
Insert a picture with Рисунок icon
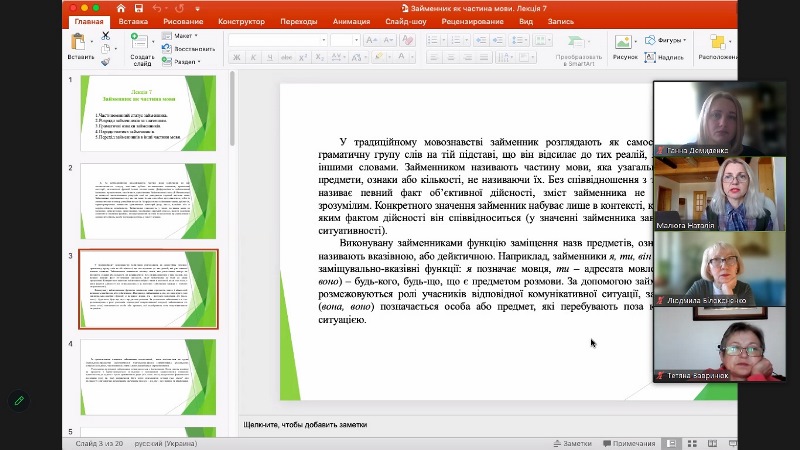coord(624,43)
